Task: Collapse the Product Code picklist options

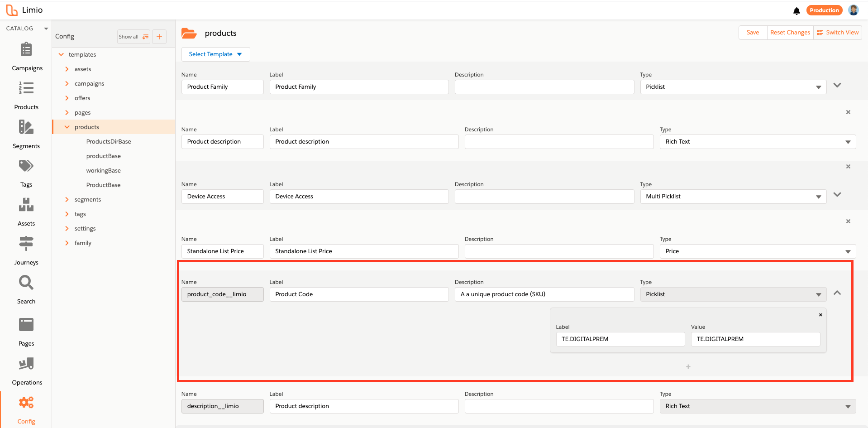Action: pos(837,293)
